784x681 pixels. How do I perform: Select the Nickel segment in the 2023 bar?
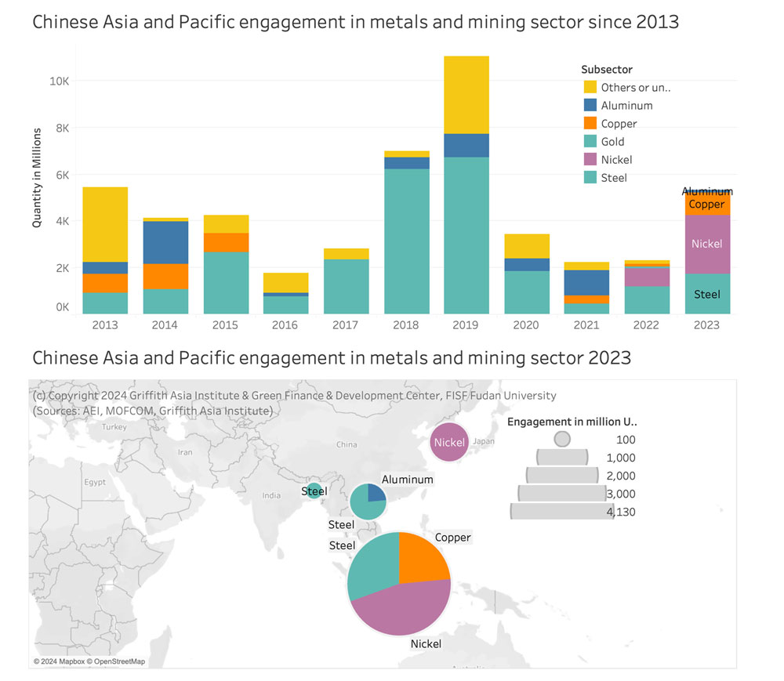coord(706,244)
